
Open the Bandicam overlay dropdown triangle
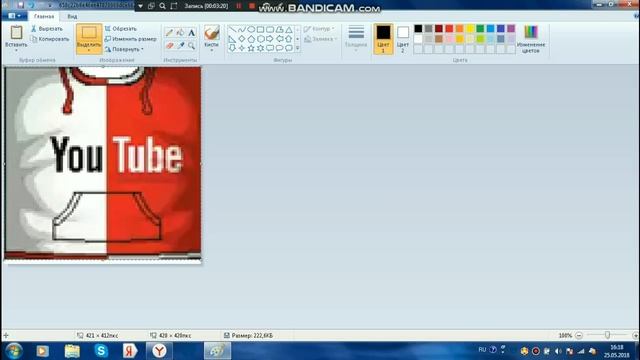[x=140, y=6]
